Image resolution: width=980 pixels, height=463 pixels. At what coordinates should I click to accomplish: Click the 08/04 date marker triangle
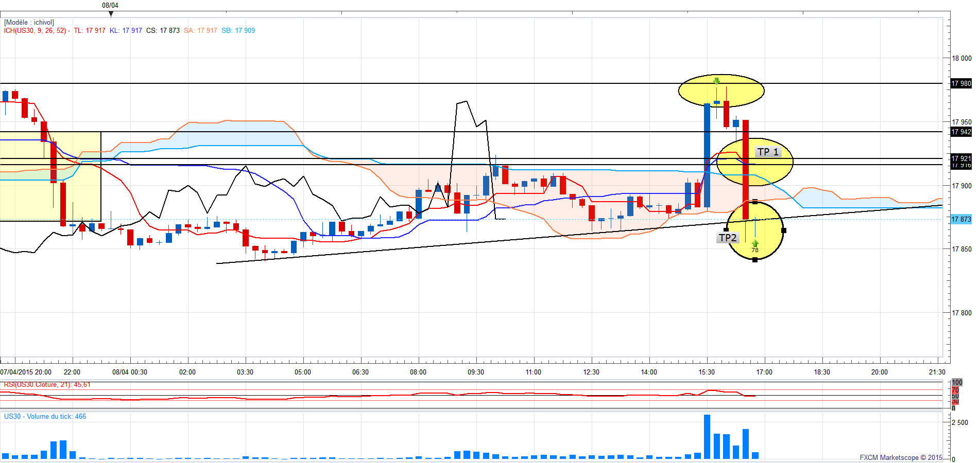tap(111, 14)
